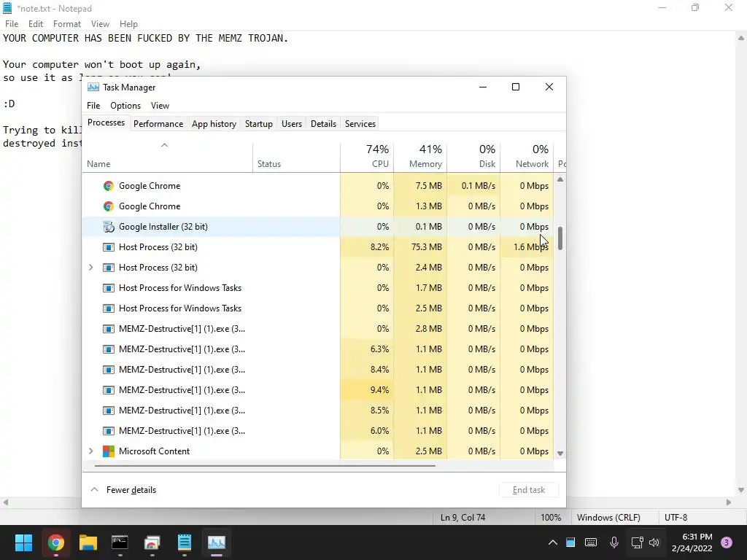Collapse to Fewer details view

click(123, 490)
